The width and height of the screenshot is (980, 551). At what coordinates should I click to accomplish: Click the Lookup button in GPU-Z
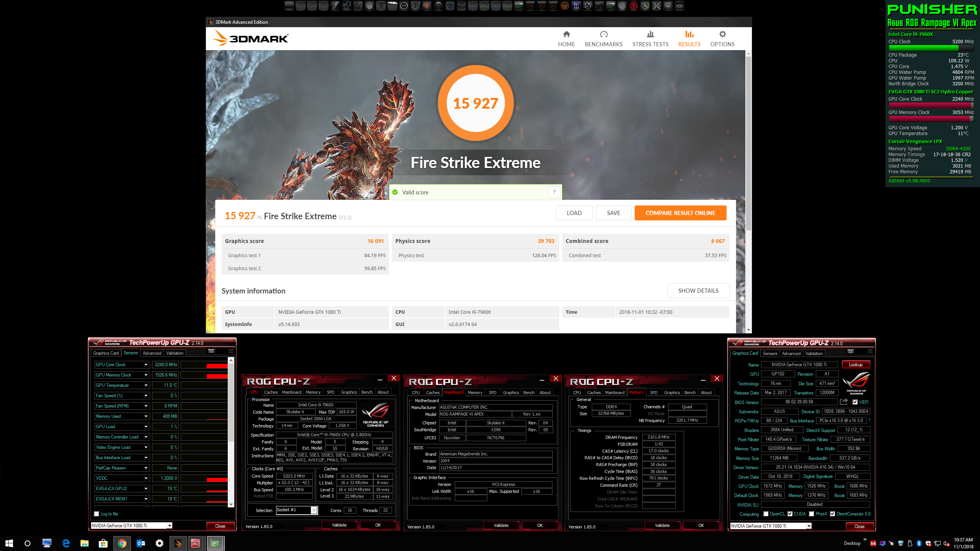pyautogui.click(x=855, y=365)
